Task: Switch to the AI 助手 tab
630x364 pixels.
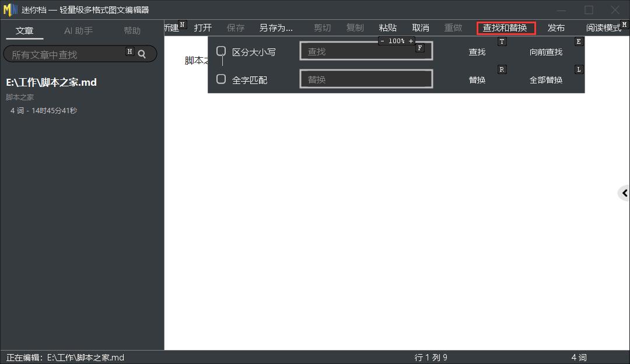Action: tap(78, 31)
